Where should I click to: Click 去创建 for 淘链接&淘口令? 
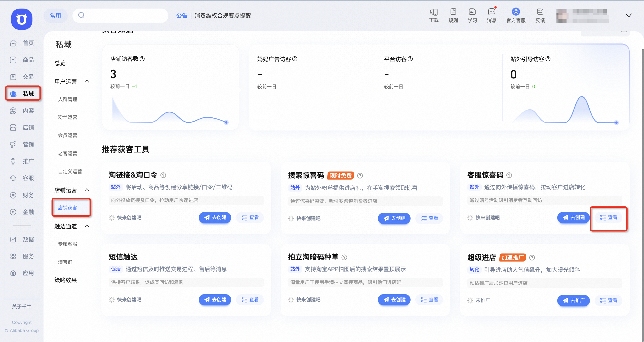(x=215, y=218)
